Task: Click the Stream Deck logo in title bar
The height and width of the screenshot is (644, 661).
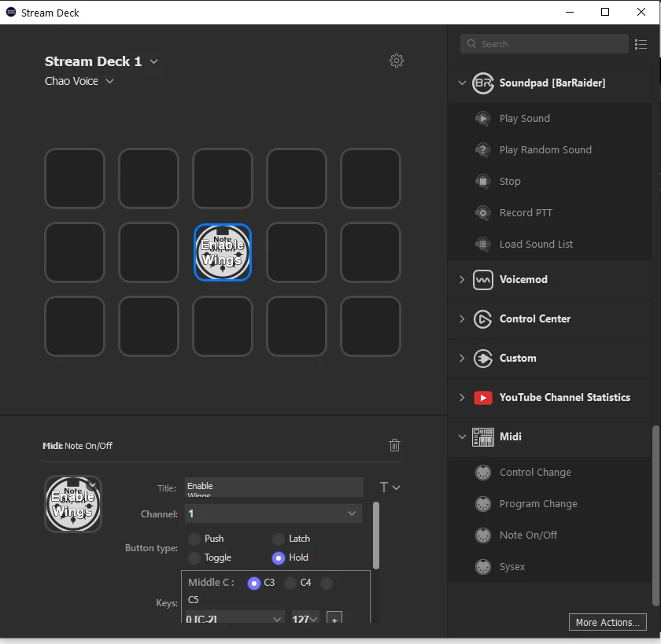Action: click(11, 13)
